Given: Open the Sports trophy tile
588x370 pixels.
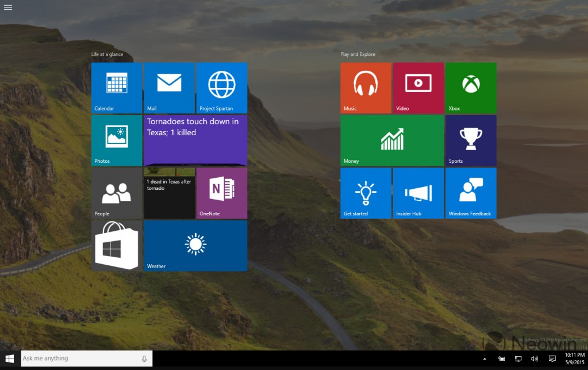Looking at the screenshot, I should coord(471,140).
